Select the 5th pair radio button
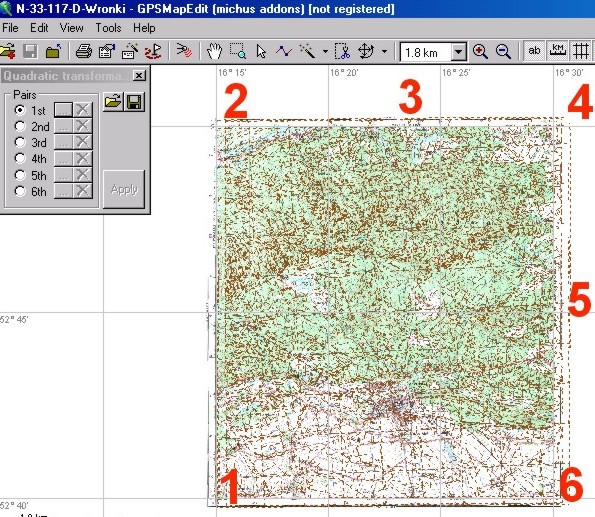595x517 pixels. pos(20,175)
